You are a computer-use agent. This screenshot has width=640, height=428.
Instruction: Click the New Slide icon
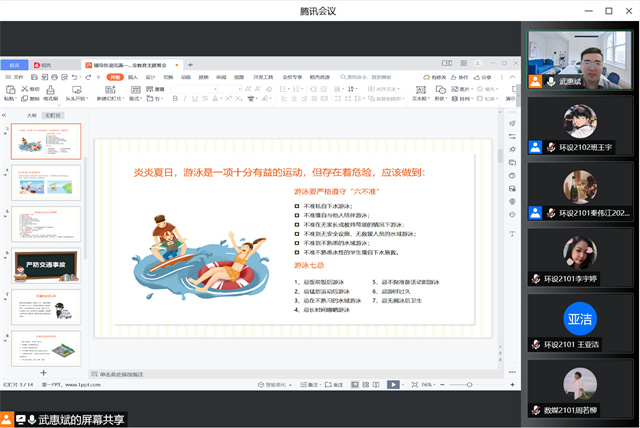coord(110,89)
